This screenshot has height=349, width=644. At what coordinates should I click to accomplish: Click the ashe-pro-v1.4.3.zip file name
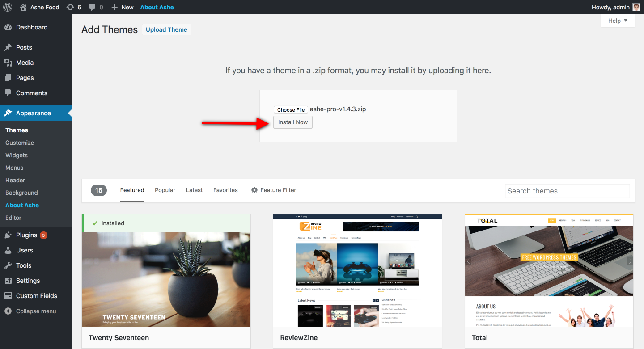[x=338, y=109]
